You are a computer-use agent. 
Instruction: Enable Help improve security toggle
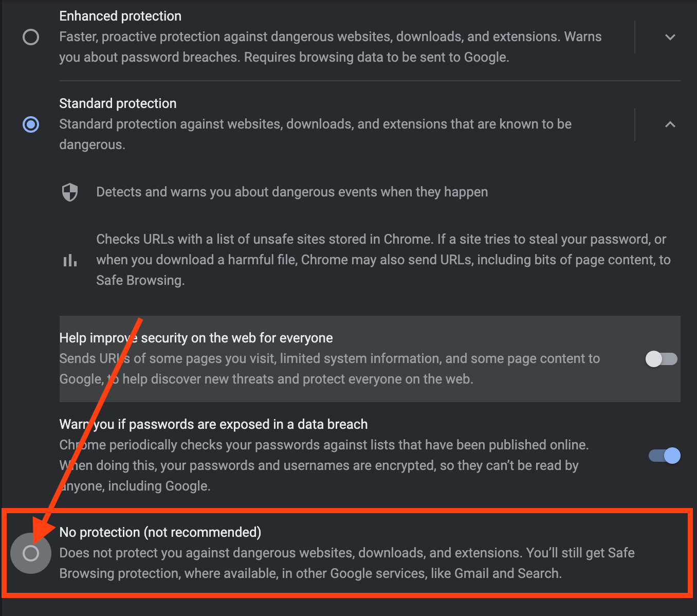click(x=662, y=359)
